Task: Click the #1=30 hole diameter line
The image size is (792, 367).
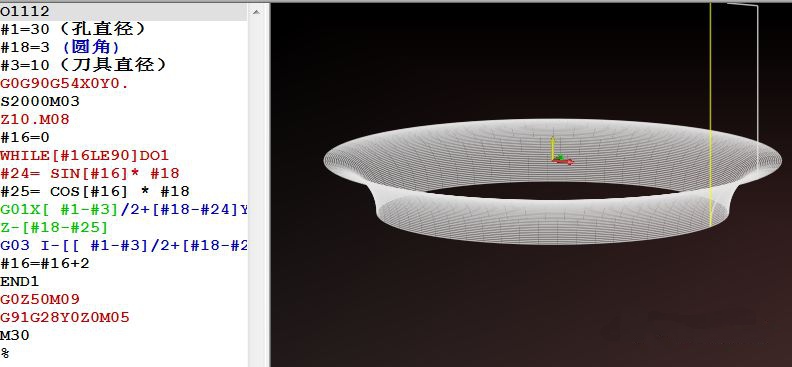Action: (x=73, y=29)
